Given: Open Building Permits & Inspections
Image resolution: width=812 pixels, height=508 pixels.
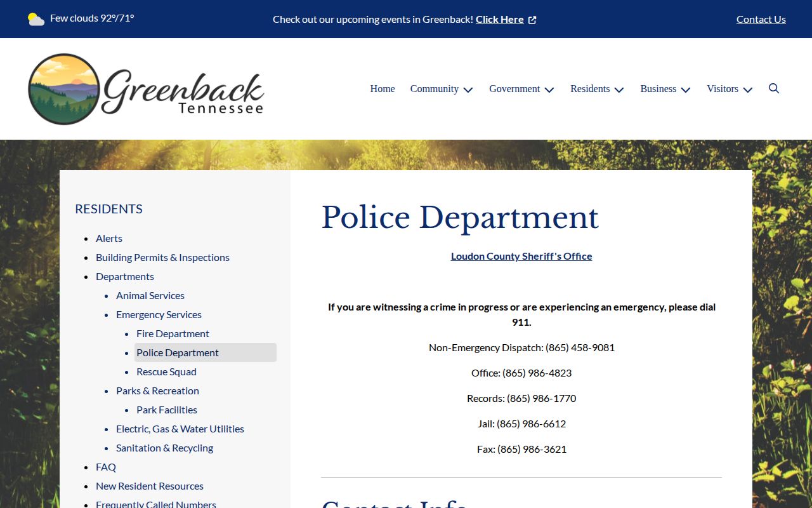Looking at the screenshot, I should pyautogui.click(x=162, y=257).
